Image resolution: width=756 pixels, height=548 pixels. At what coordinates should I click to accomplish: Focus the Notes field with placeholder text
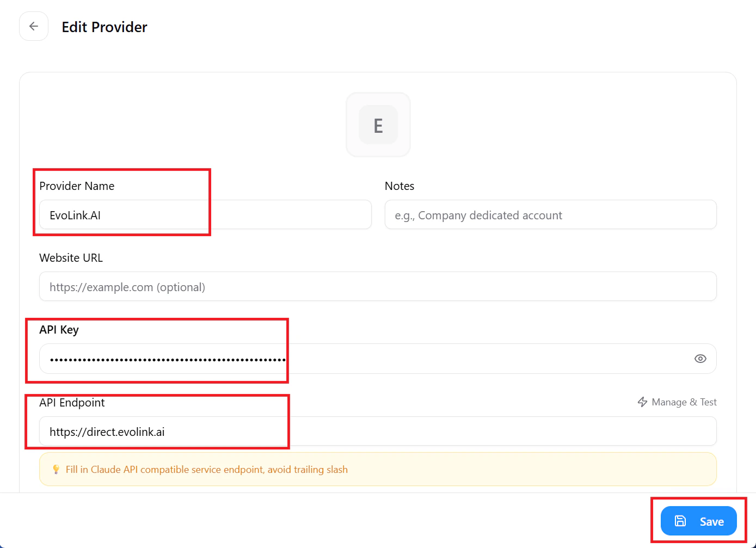550,214
